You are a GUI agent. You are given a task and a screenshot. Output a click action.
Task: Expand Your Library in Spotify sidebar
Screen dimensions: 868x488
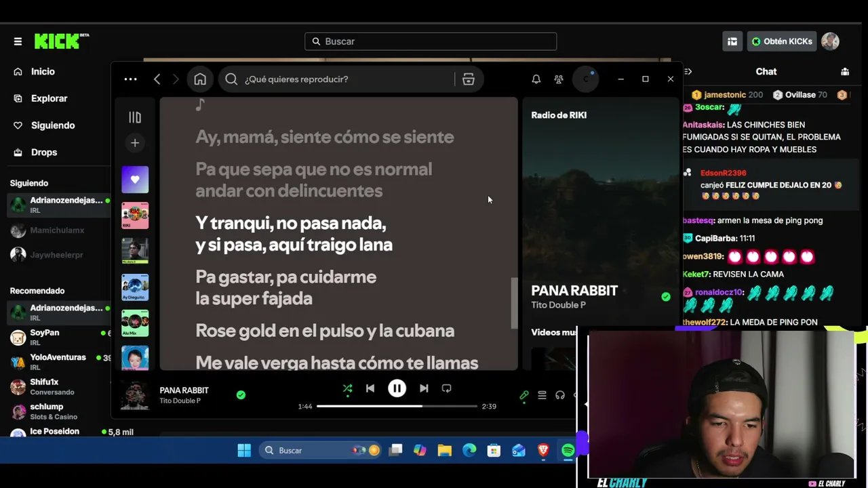point(135,118)
